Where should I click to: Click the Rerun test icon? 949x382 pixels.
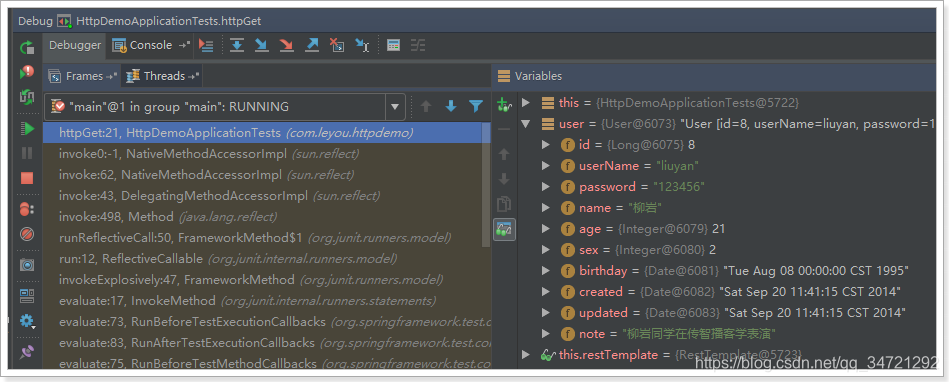point(27,47)
